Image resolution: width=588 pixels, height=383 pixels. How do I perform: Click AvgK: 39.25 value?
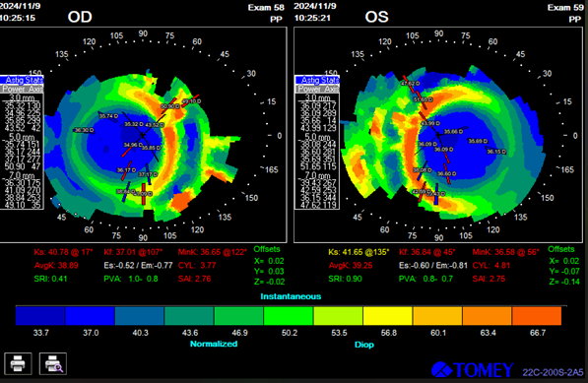tap(351, 265)
